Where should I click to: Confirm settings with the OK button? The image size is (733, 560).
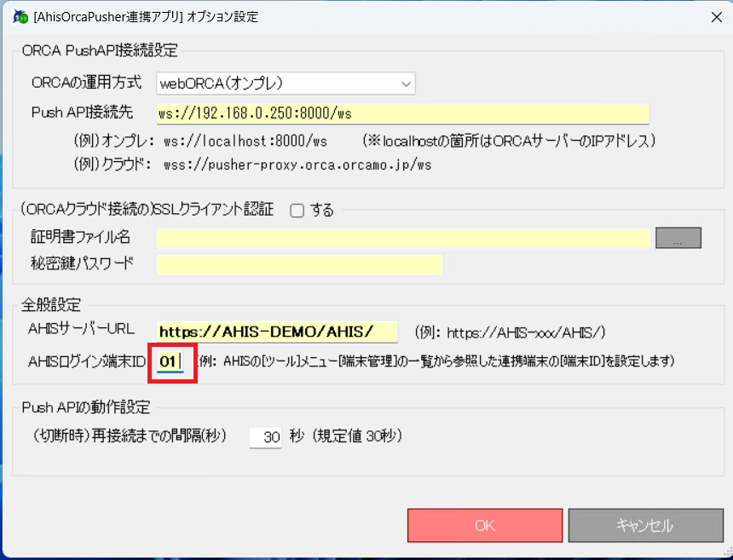(484, 525)
